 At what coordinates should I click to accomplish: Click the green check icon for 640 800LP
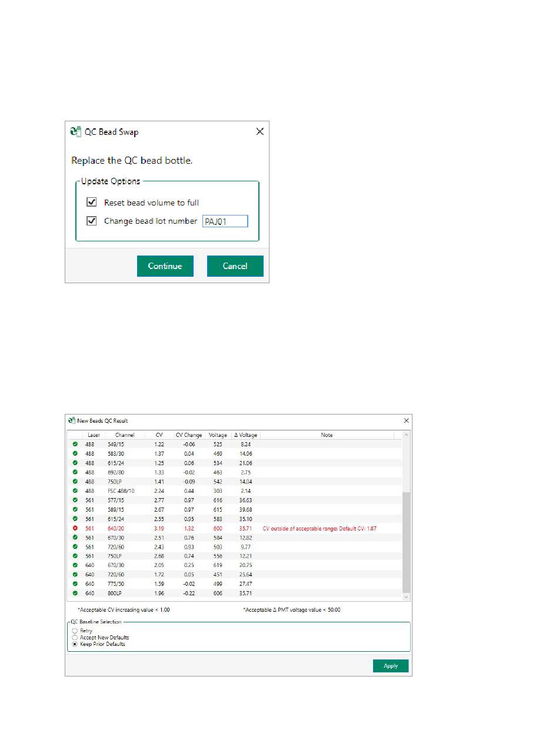click(x=75, y=593)
